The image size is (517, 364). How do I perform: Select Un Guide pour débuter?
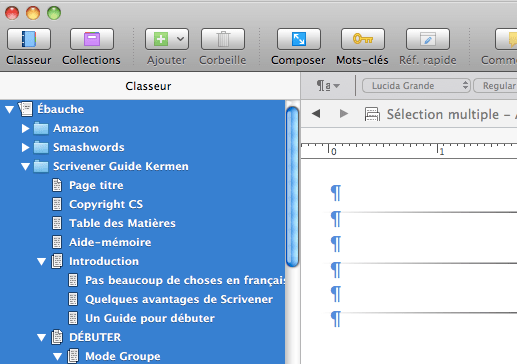click(150, 318)
